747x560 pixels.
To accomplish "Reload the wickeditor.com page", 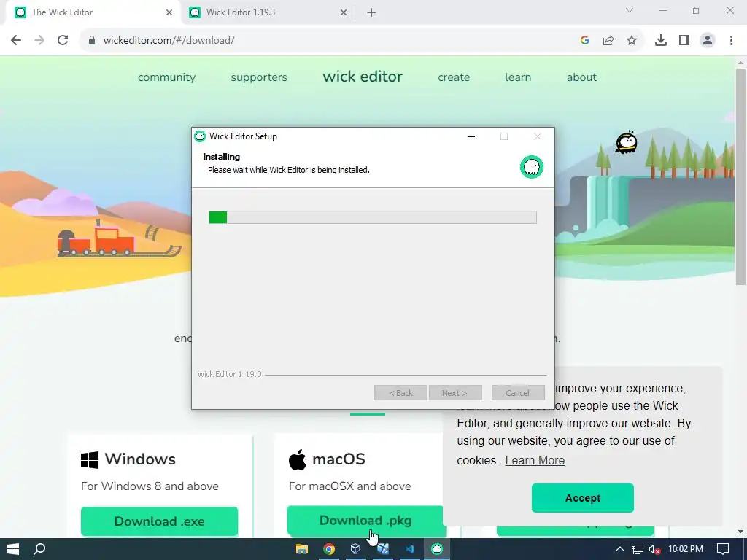I will click(63, 40).
